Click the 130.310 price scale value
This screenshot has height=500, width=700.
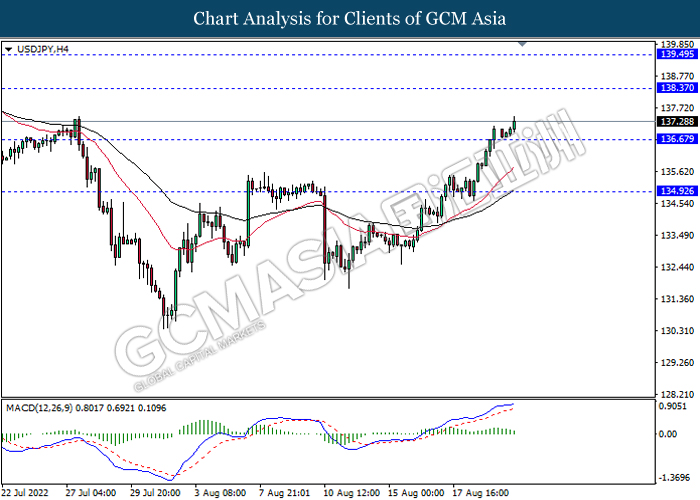click(x=677, y=331)
